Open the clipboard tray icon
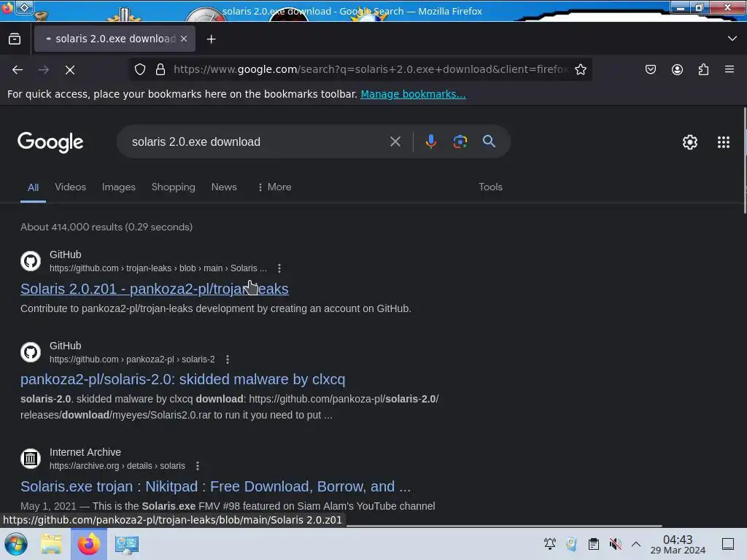This screenshot has width=747, height=560. 593,544
